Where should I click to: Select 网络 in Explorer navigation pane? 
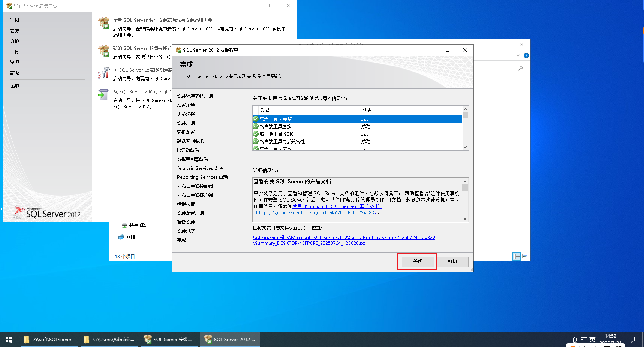127,237
